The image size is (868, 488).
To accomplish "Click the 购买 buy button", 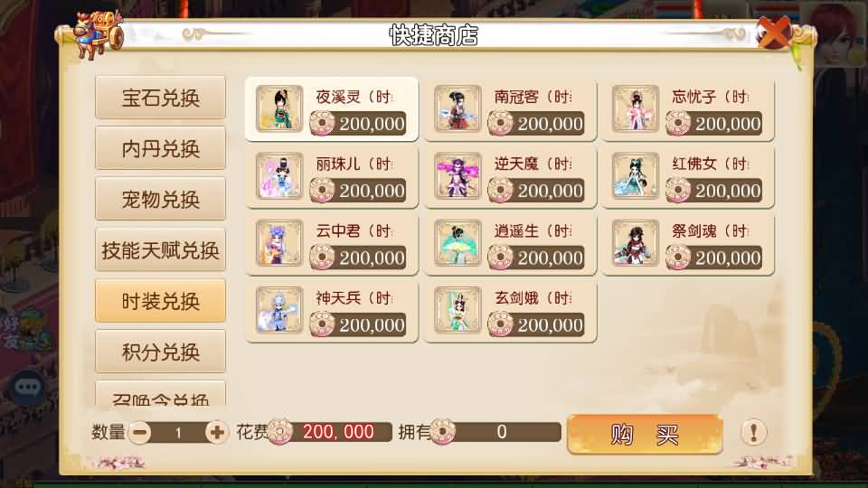I will 645,435.
